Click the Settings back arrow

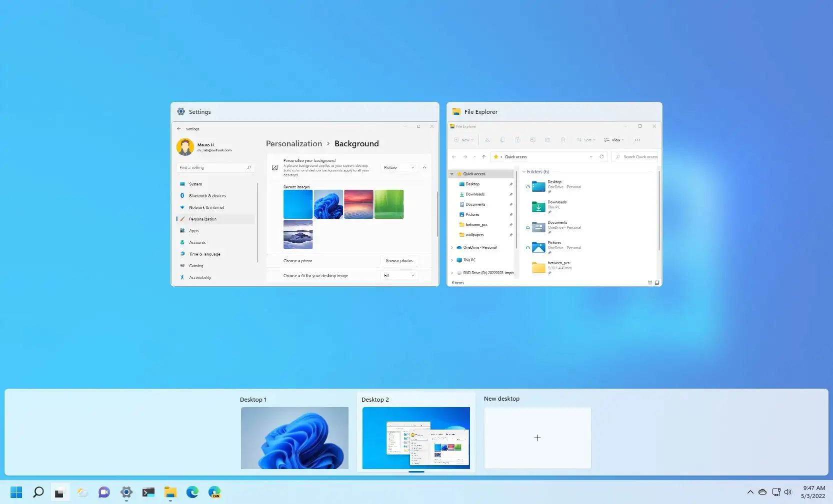(x=179, y=129)
